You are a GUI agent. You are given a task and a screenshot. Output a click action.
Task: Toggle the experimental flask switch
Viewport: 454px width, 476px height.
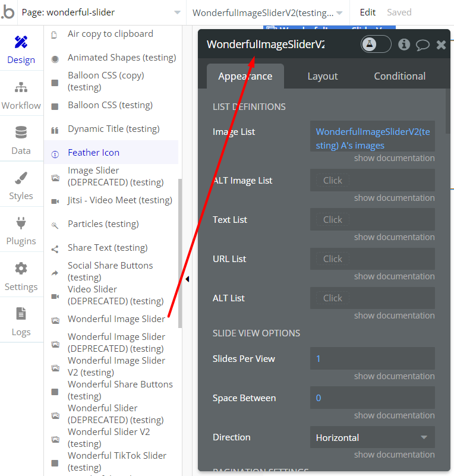[376, 45]
